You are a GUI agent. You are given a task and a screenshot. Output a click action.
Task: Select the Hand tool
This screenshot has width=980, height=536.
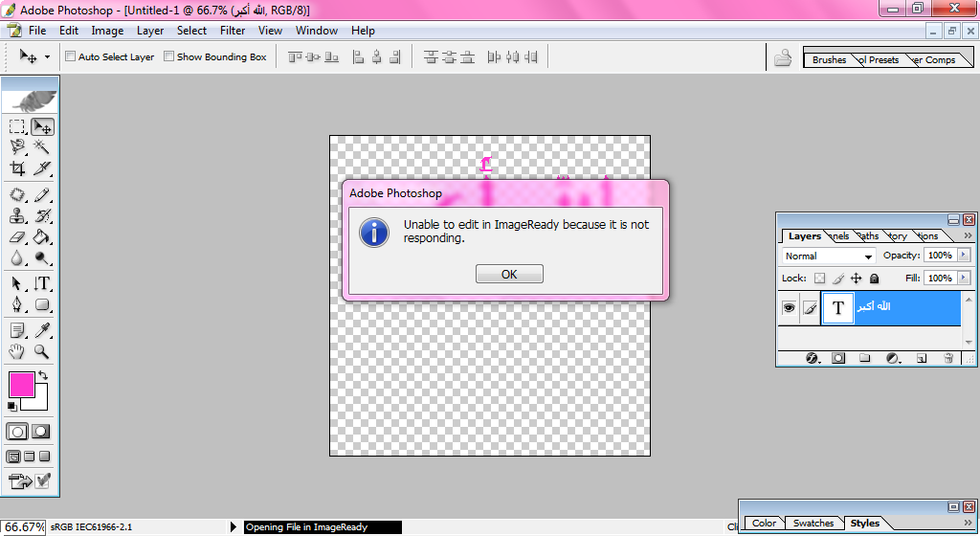coord(17,352)
